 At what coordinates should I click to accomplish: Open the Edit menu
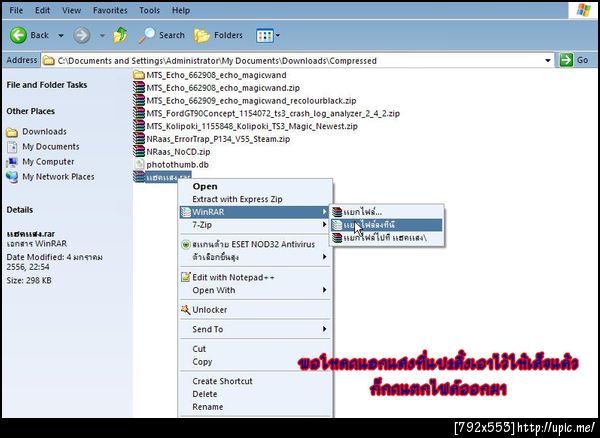click(x=42, y=10)
